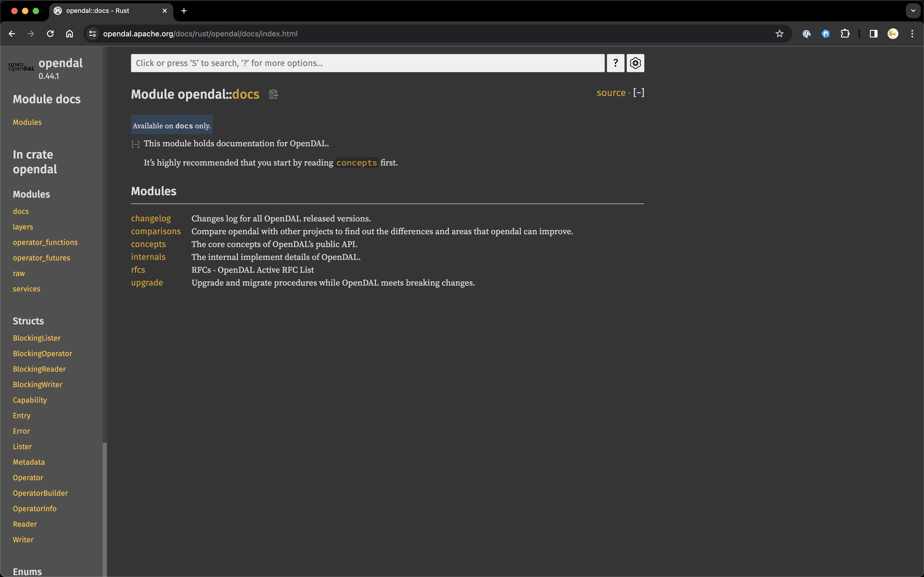Open the Metadata struct

coord(29,462)
